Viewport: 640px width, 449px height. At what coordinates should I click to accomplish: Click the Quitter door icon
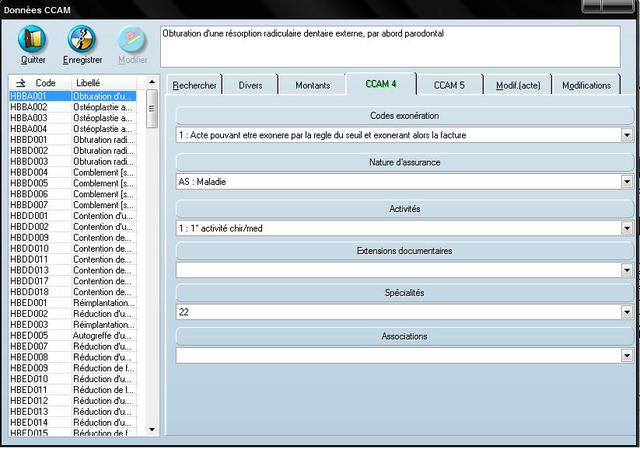[32, 40]
